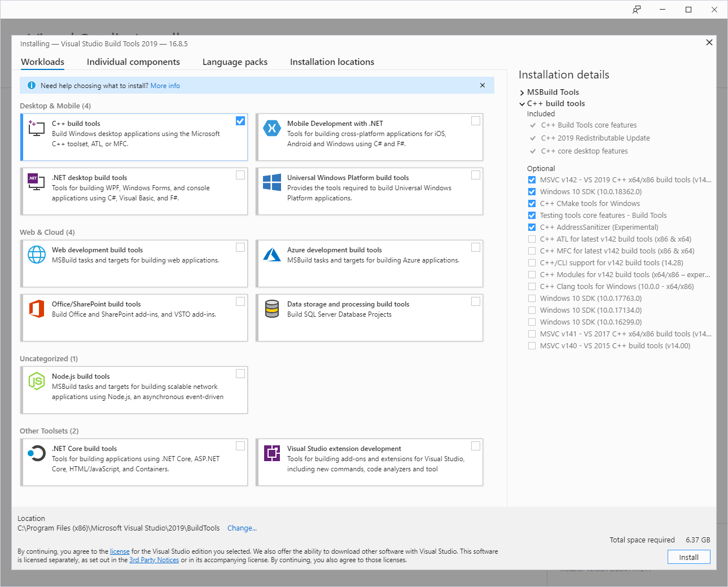The image size is (728, 587).
Task: Enable Office/SharePoint build tools checkbox
Action: pos(240,301)
